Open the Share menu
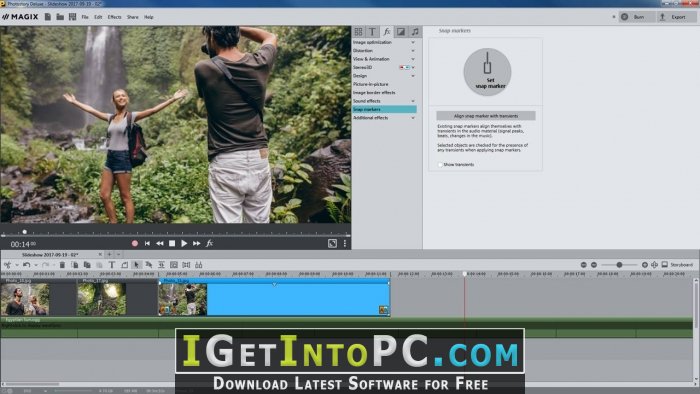The height and width of the screenshot is (394, 700). 133,17
